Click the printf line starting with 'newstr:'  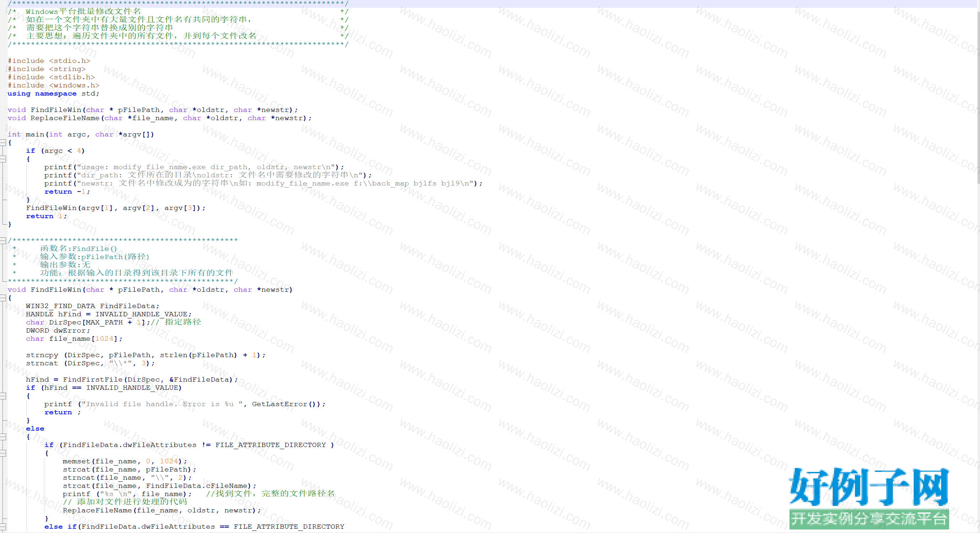point(263,183)
